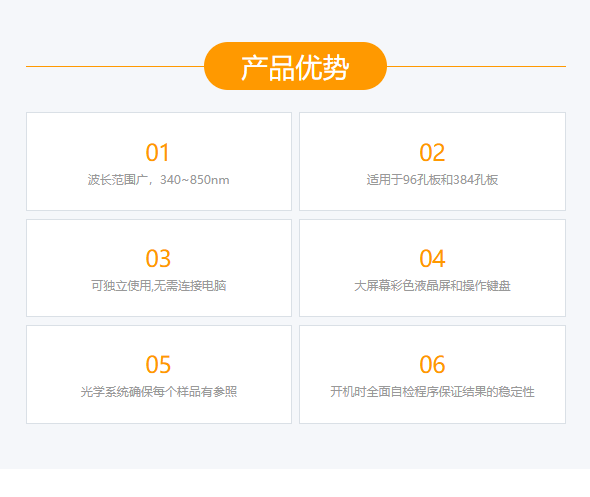
Task: Select the 02 number label
Action: tap(432, 153)
